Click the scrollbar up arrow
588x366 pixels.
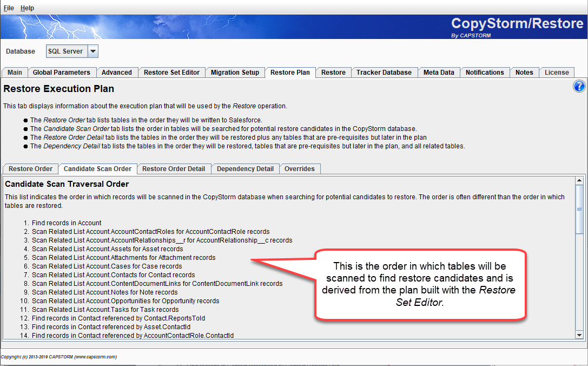579,180
